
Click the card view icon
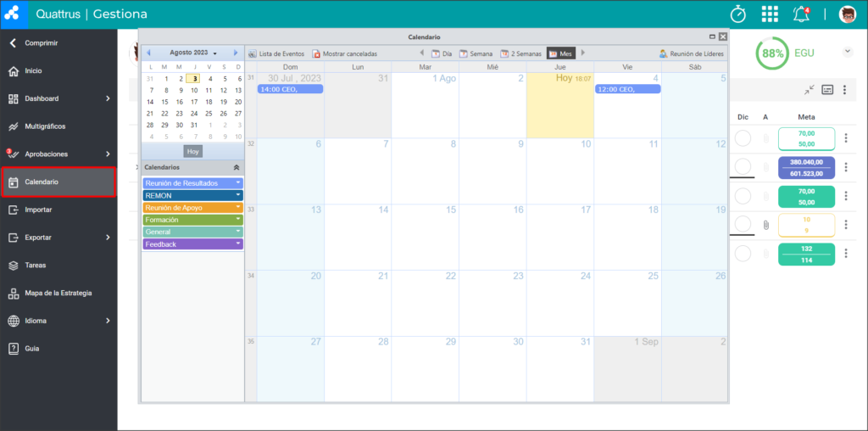827,89
